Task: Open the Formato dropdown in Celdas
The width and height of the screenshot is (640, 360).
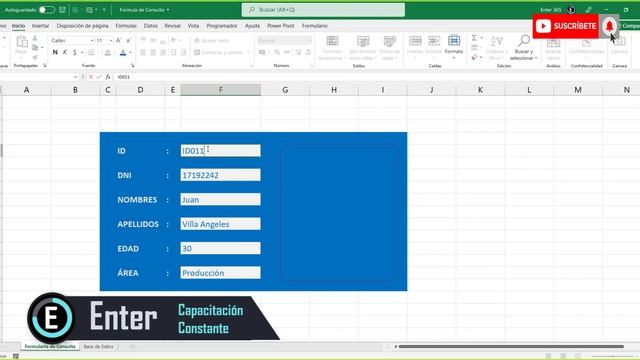Action: (453, 47)
